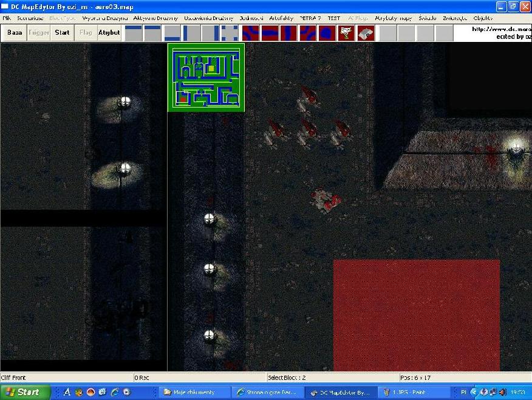This screenshot has height=400, width=532.
Task: Click 'Pos : 6 x 17' status text
Action: (x=415, y=378)
